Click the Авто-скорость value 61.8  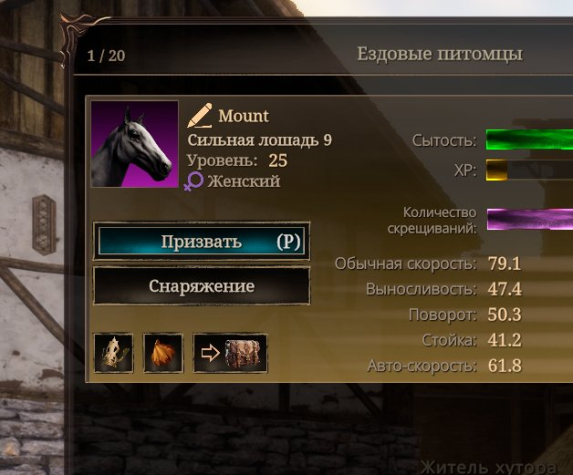505,366
